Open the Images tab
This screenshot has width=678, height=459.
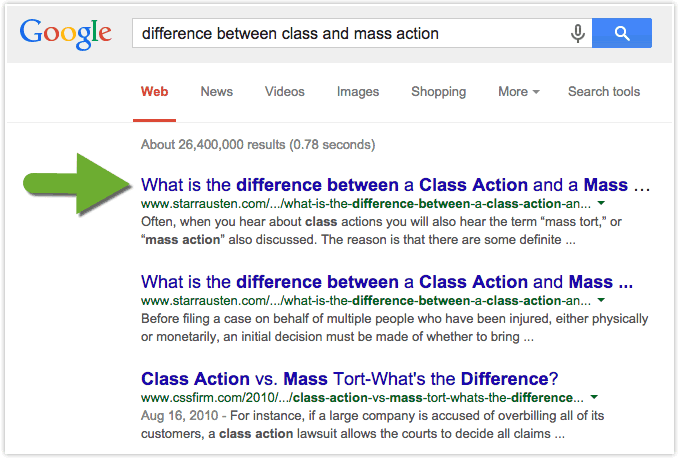[x=358, y=92]
